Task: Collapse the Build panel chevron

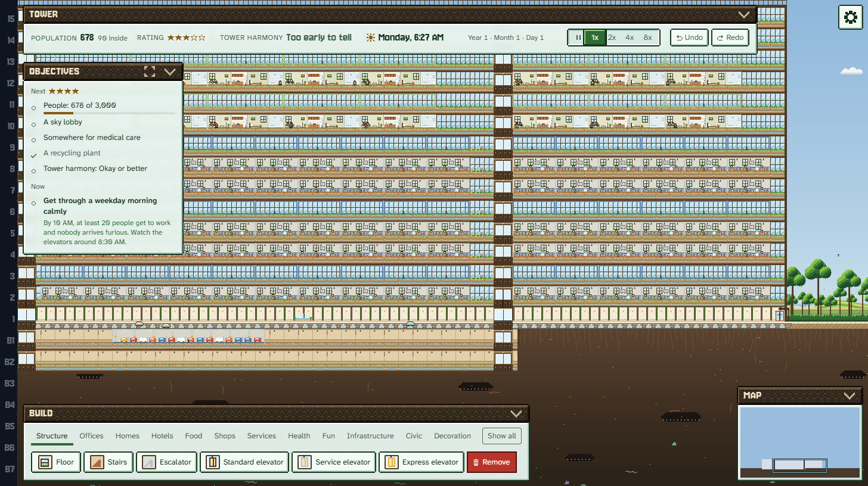Action: point(516,413)
